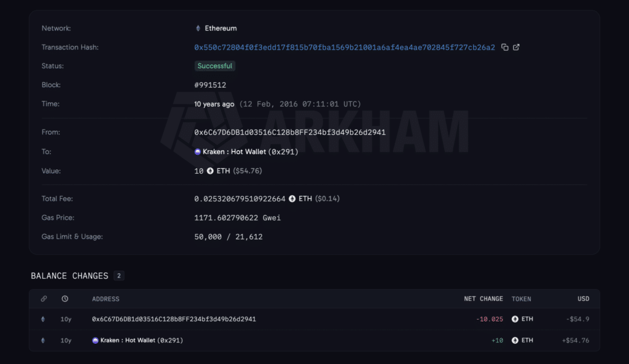Open the From address 0x6C67D6DB1d
Viewport: 629px width, 364px height.
(x=290, y=133)
